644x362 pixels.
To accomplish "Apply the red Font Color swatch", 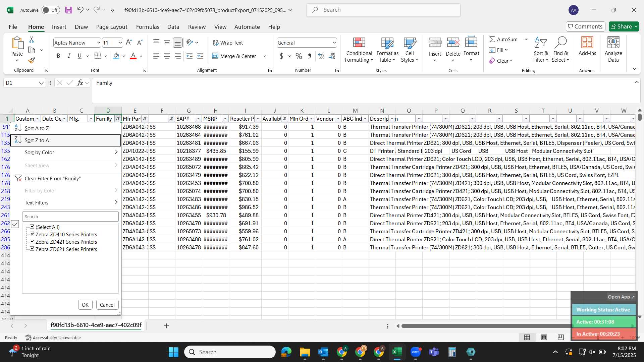I will [133, 56].
